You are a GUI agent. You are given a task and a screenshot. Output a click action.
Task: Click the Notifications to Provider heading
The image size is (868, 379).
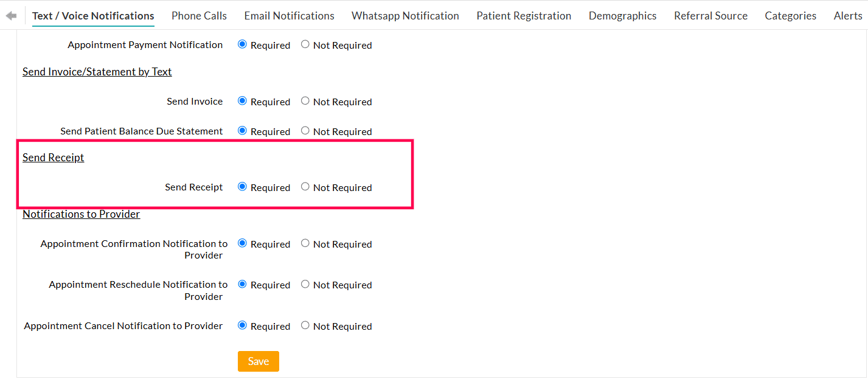click(81, 214)
